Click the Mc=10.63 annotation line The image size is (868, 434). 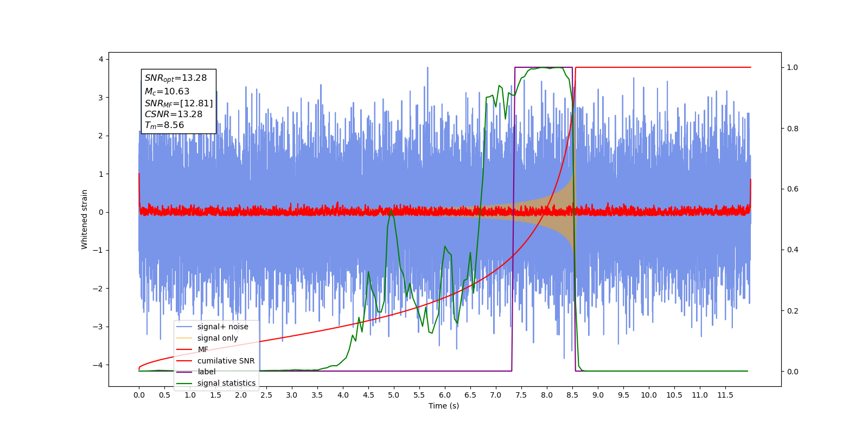[x=167, y=92]
